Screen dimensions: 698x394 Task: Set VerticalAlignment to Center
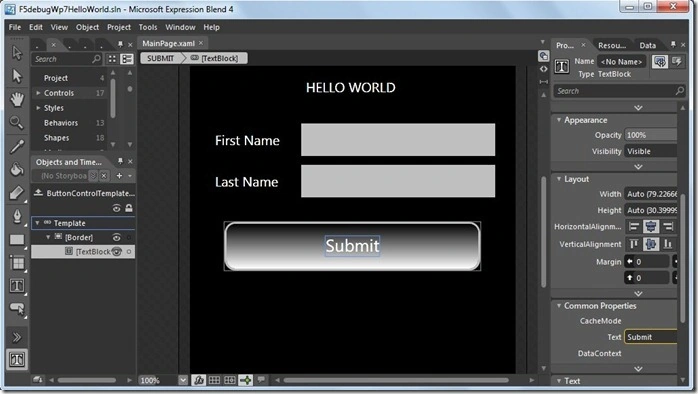[651, 244]
